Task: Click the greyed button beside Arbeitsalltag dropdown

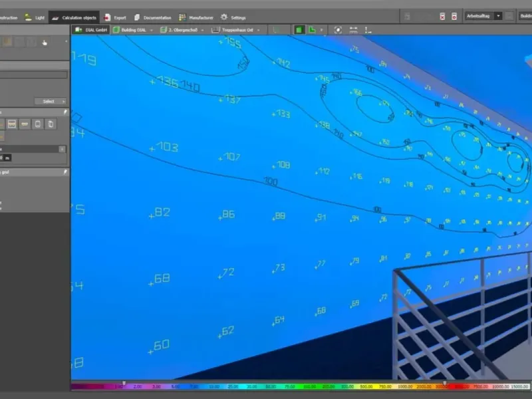Action: click(509, 16)
